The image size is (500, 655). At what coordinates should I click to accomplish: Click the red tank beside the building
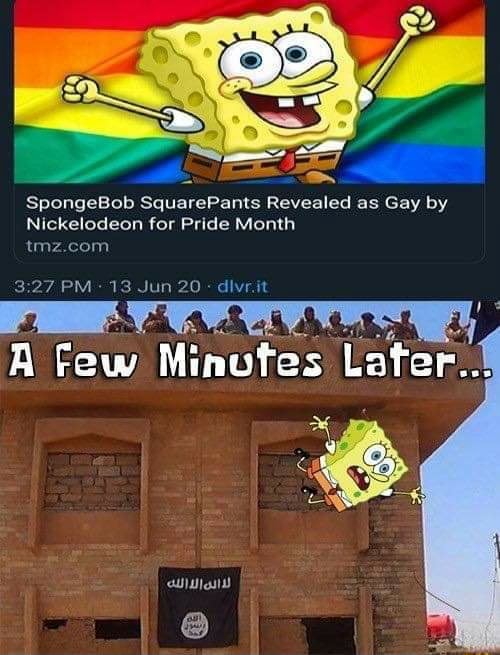pyautogui.click(x=441, y=627)
